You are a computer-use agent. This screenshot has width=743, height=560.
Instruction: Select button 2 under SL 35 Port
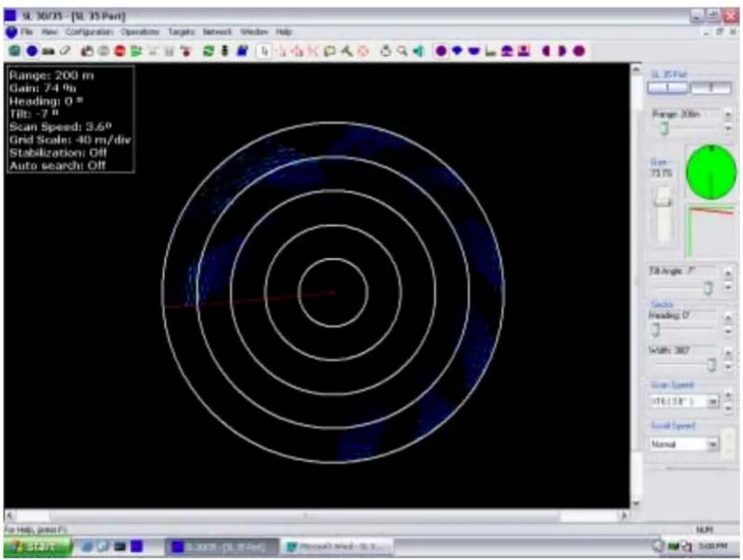point(711,87)
